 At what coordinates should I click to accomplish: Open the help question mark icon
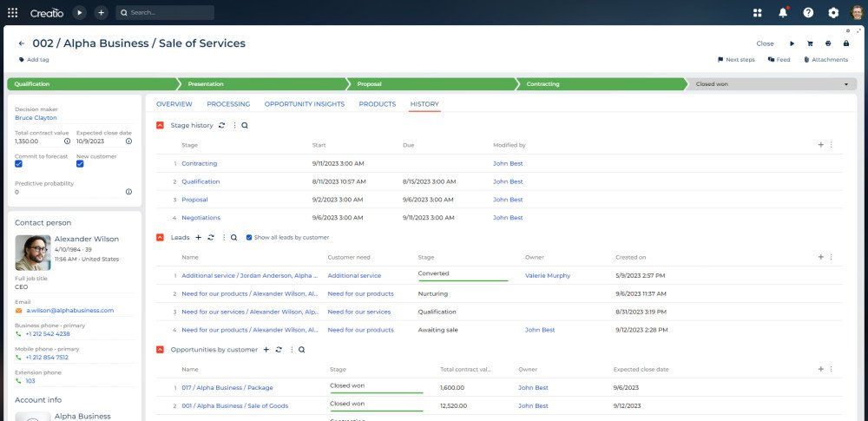pyautogui.click(x=808, y=13)
